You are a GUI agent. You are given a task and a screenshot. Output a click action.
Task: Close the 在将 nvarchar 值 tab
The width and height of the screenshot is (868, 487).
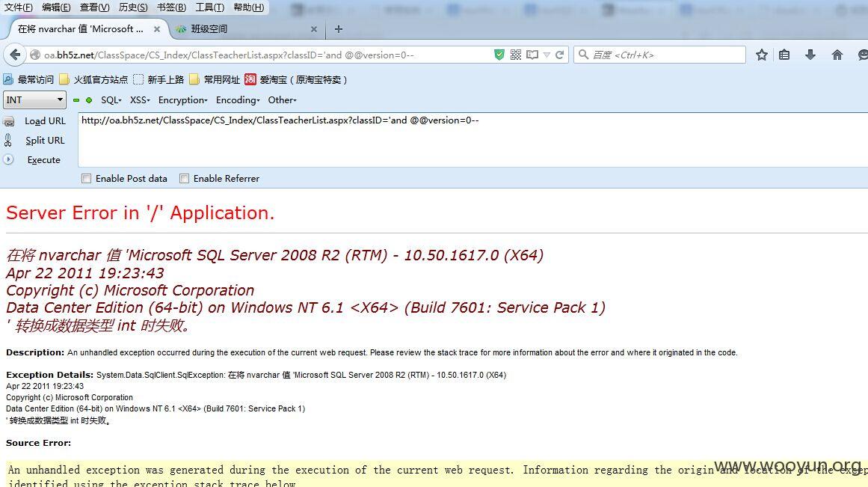(x=157, y=29)
